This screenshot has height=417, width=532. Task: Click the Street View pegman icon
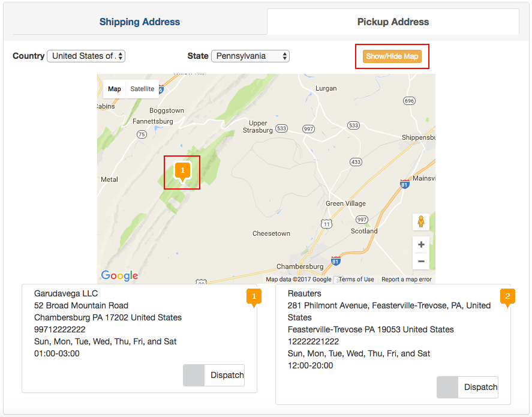421,221
